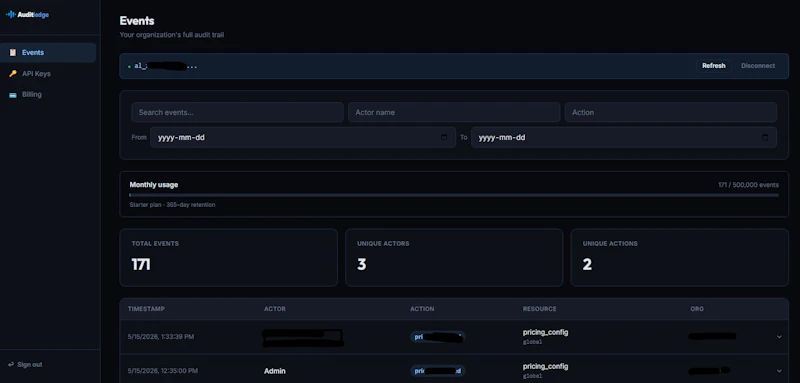
Task: Click the action badge in 1:33:39 PM row
Action: point(437,337)
